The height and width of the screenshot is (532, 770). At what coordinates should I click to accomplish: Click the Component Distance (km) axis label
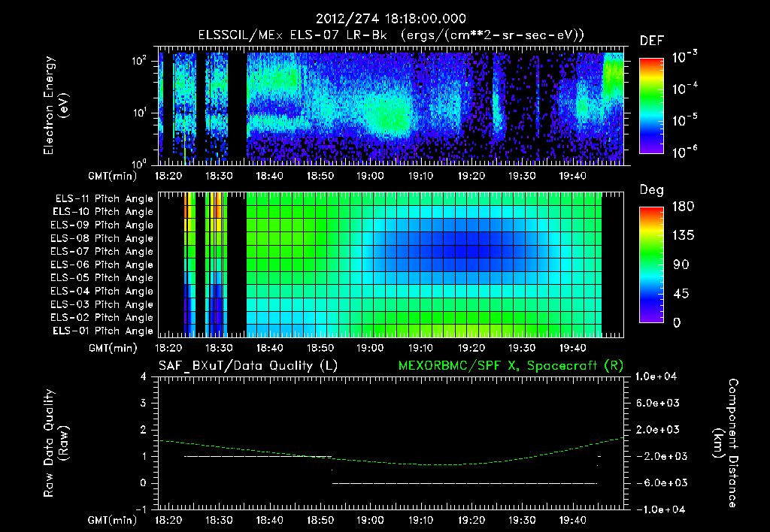pos(726,443)
